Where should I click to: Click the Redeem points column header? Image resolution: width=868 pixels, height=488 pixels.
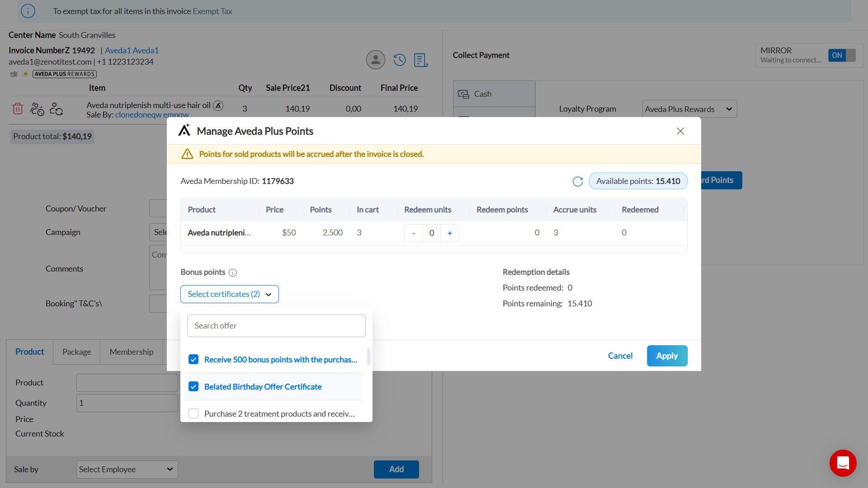502,210
